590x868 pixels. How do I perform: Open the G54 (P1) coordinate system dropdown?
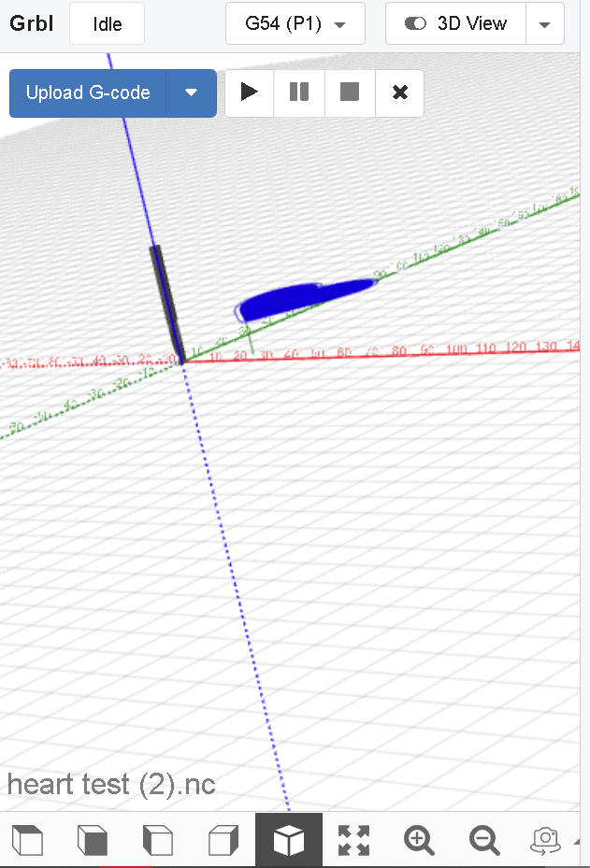click(295, 24)
